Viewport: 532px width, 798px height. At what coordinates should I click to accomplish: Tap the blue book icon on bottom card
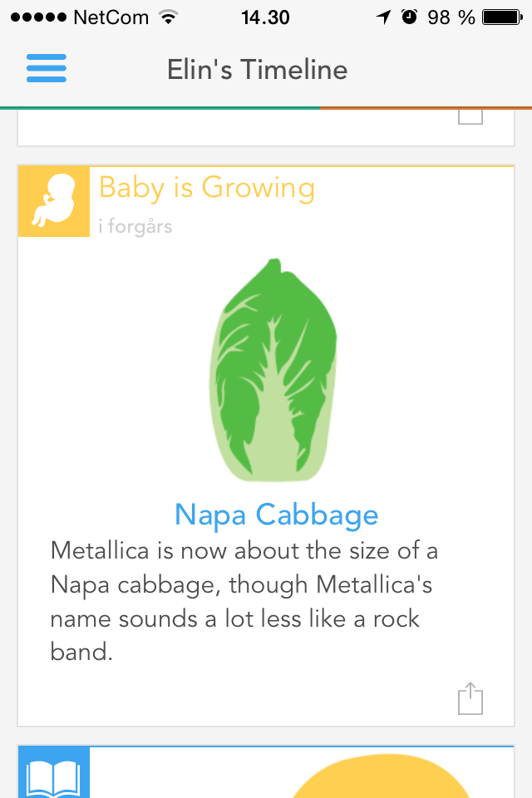click(54, 774)
